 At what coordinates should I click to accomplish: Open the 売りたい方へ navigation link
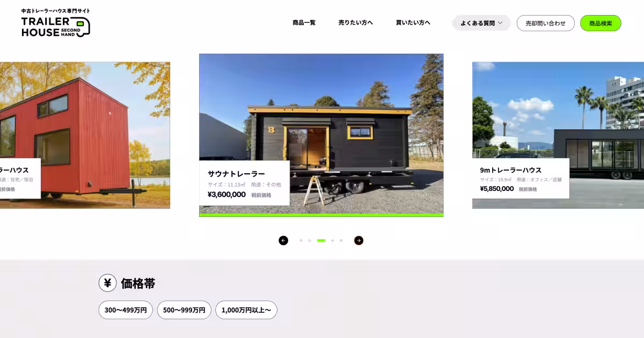(355, 23)
